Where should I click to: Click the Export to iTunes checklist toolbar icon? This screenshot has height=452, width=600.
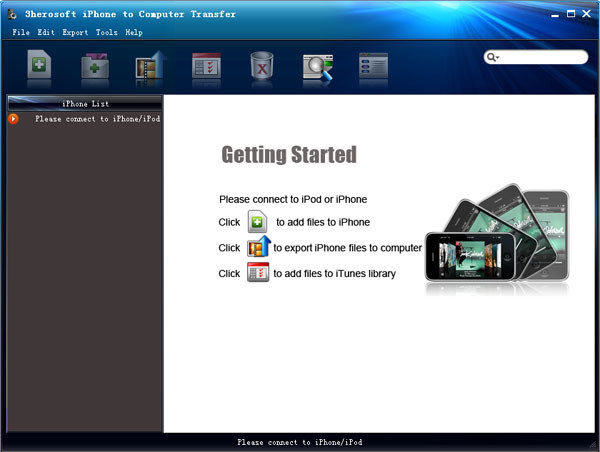pyautogui.click(x=206, y=65)
